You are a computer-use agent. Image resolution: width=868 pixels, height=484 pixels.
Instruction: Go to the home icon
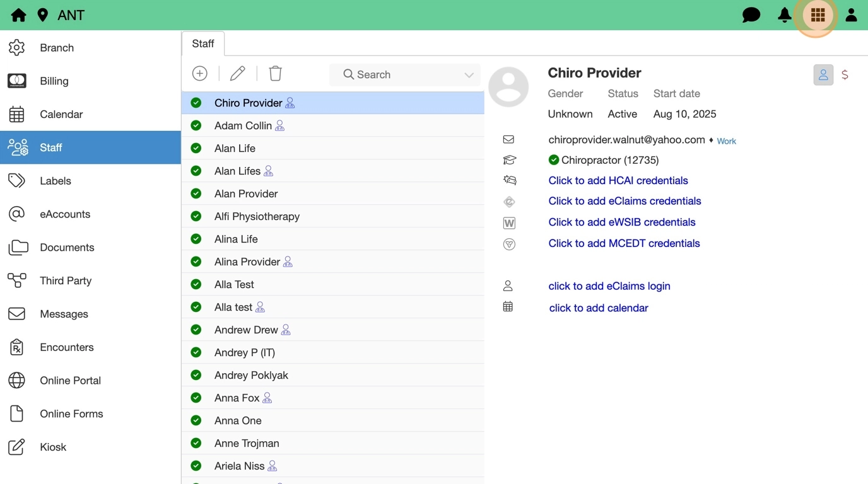click(x=18, y=15)
